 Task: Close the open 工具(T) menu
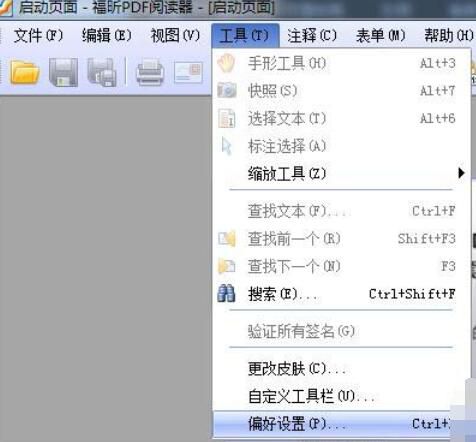pos(245,35)
